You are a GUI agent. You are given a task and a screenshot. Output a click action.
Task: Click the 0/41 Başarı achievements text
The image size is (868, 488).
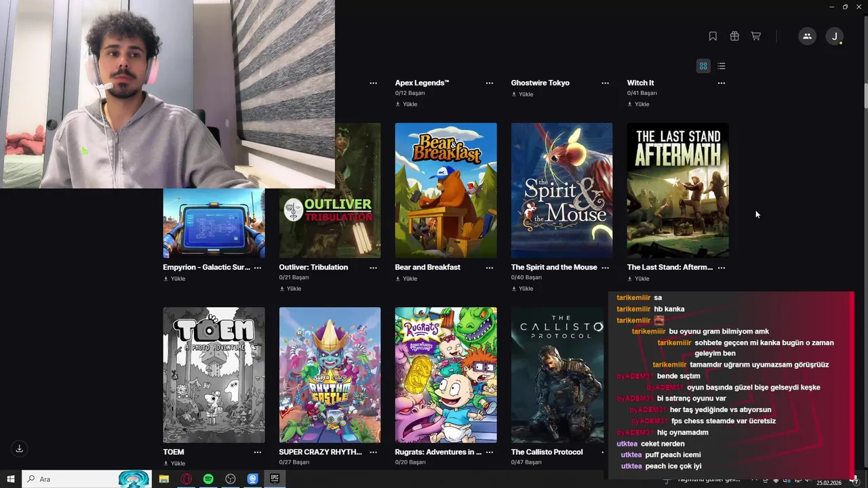(642, 93)
